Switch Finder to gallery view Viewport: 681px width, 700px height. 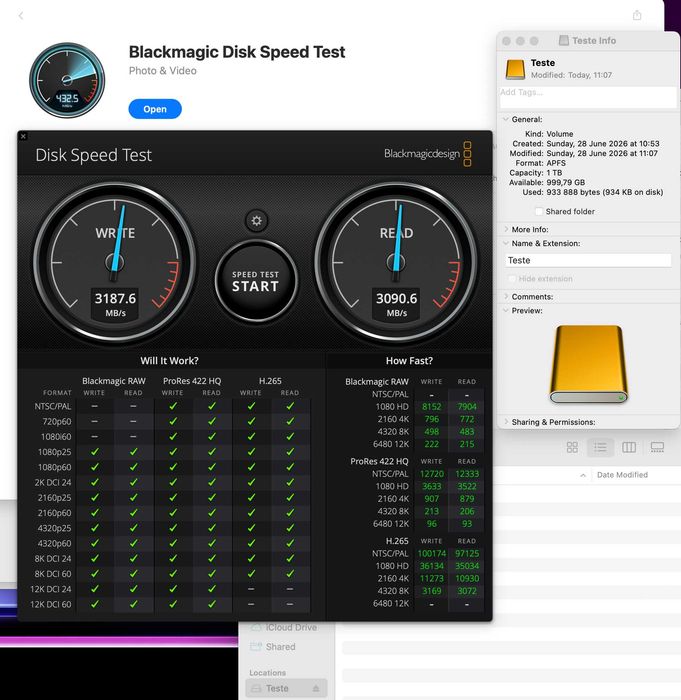point(657,447)
